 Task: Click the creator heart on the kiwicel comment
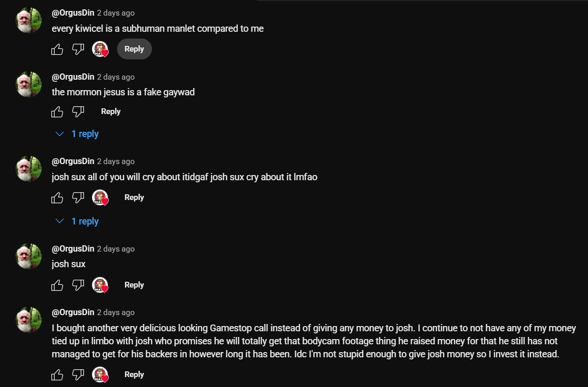click(x=100, y=49)
